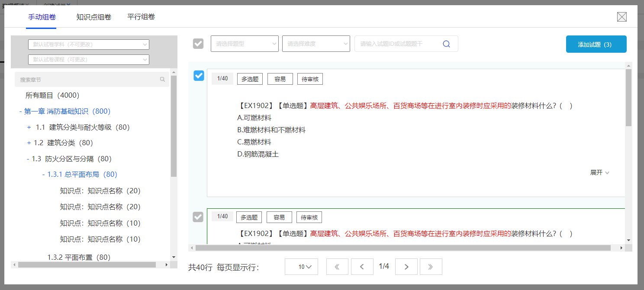This screenshot has width=644, height=290.
Task: Open the 请选择题型 dropdown
Action: (x=245, y=44)
